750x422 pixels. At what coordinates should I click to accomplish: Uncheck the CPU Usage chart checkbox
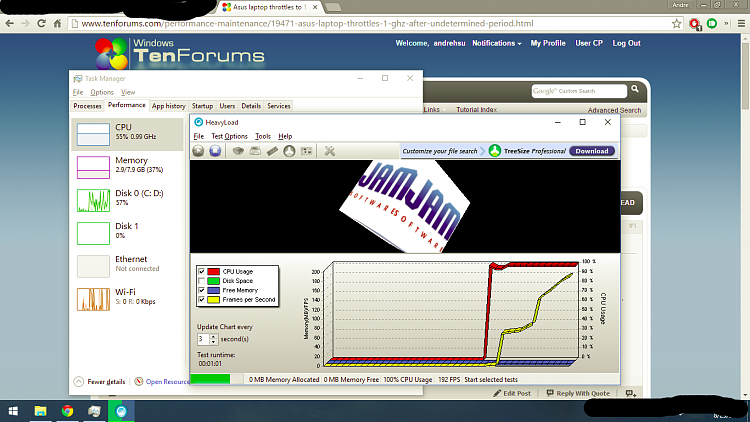201,271
